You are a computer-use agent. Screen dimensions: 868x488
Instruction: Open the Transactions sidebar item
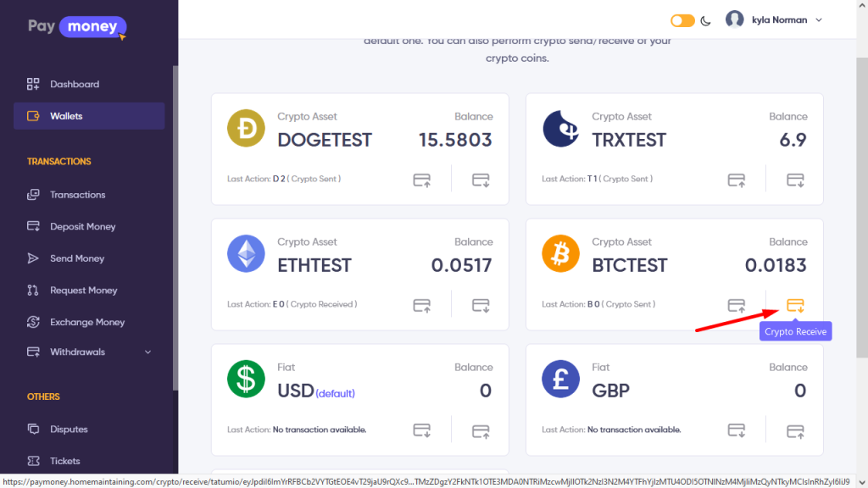[77, 195]
